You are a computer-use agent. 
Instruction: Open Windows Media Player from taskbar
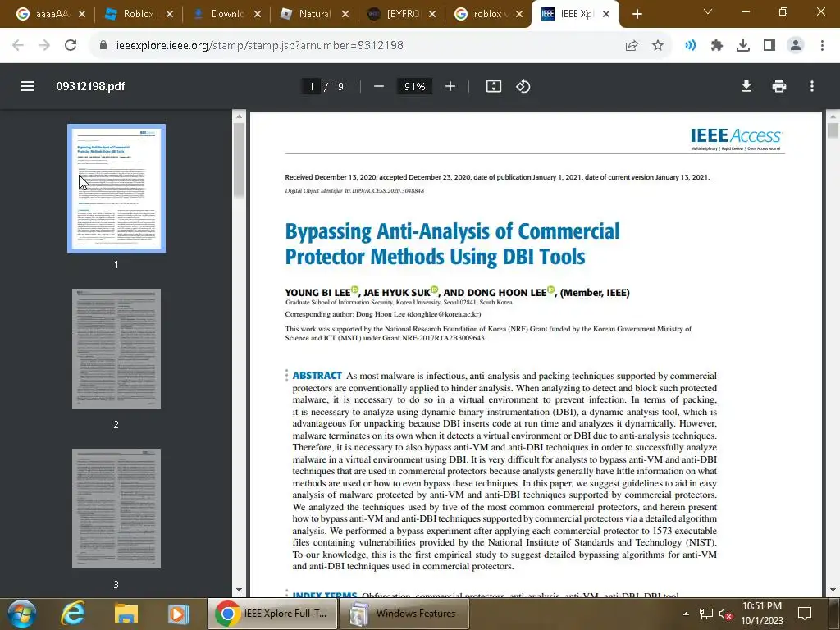point(178,614)
